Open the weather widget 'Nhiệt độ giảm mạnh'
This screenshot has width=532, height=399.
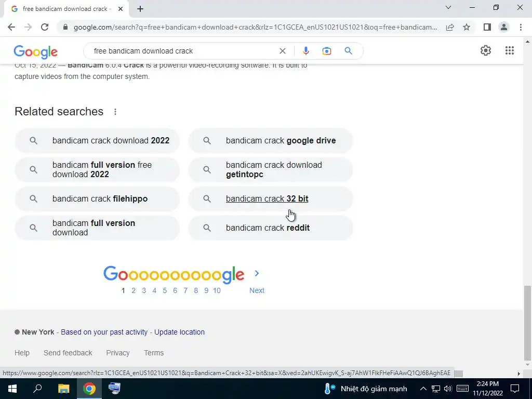365,389
